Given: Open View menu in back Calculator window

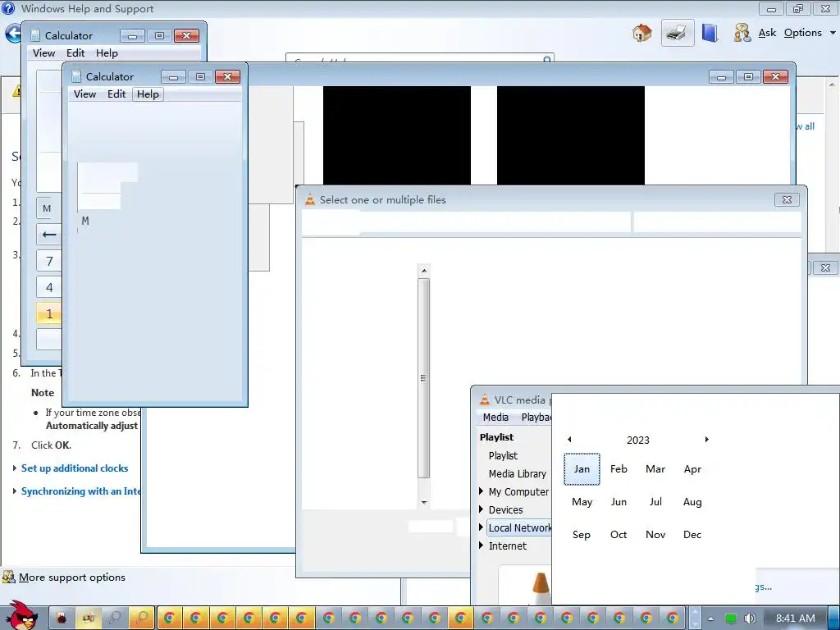Looking at the screenshot, I should [44, 53].
